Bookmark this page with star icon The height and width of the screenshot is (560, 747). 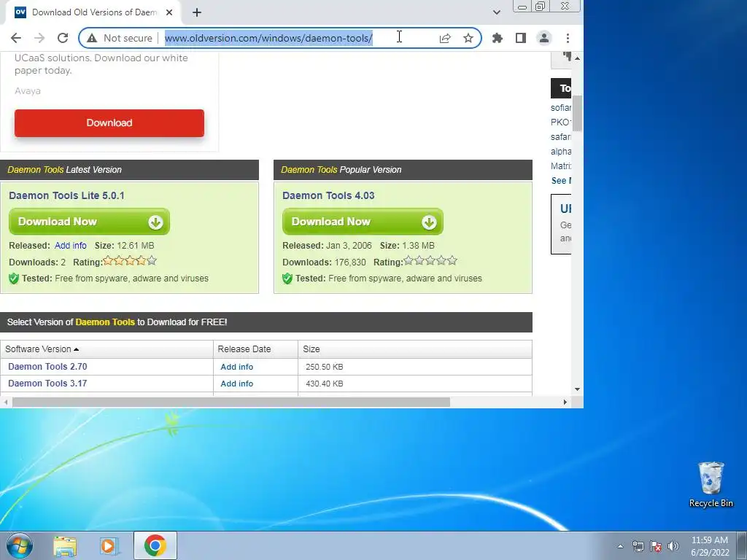(x=468, y=38)
